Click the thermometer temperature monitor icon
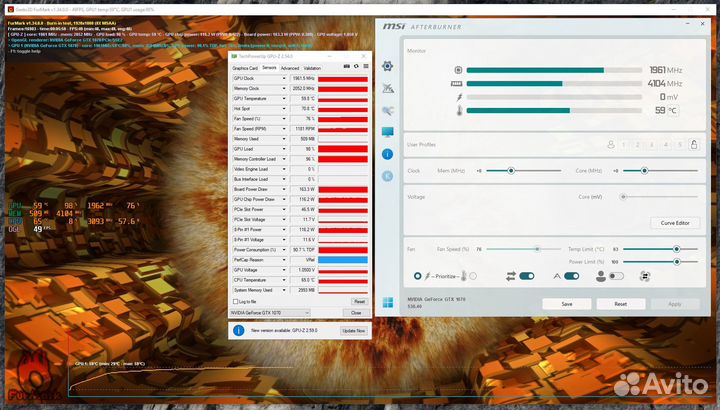The width and height of the screenshot is (720, 410). tap(459, 110)
